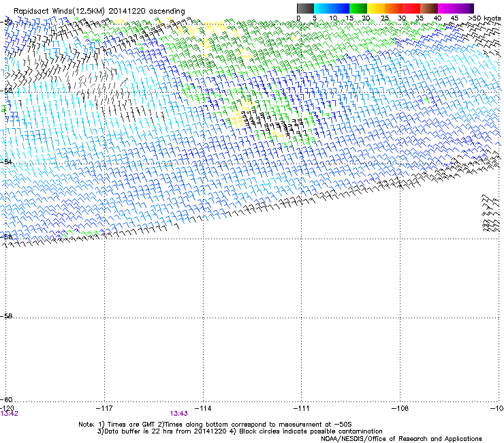Click the -60 latitude axis label
This screenshot has height=443, width=504.
[x=6, y=400]
